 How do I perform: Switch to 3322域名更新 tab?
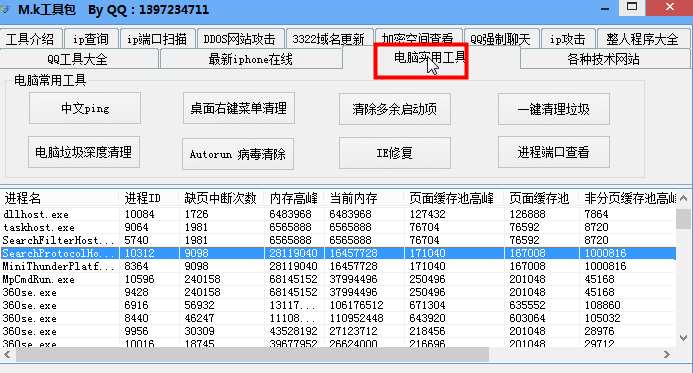[330, 38]
